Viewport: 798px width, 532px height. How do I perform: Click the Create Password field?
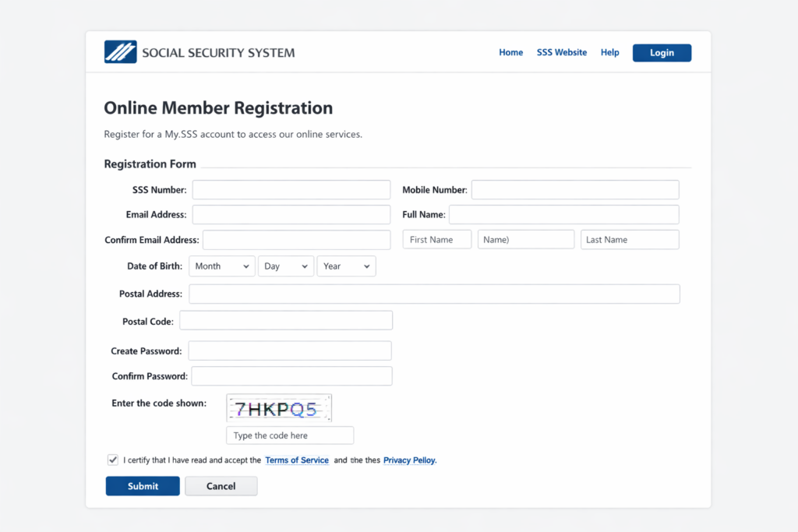tap(289, 351)
